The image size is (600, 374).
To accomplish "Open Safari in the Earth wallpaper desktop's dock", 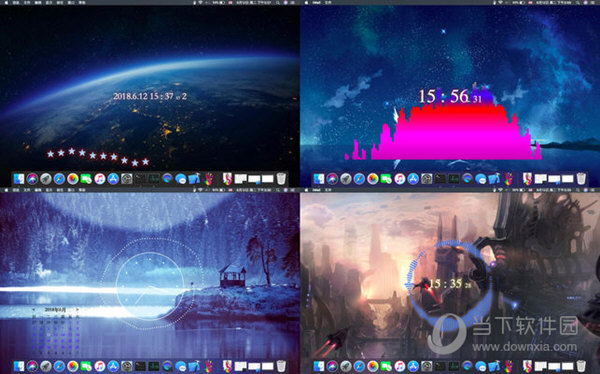I will tap(59, 179).
